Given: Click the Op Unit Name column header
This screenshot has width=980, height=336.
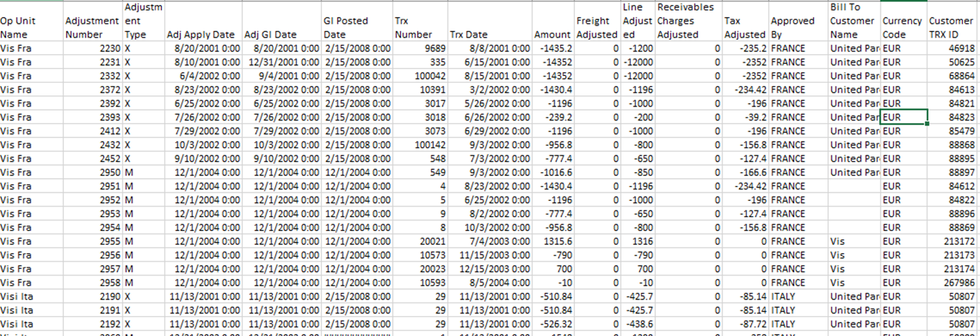Looking at the screenshot, I should pyautogui.click(x=30, y=28).
